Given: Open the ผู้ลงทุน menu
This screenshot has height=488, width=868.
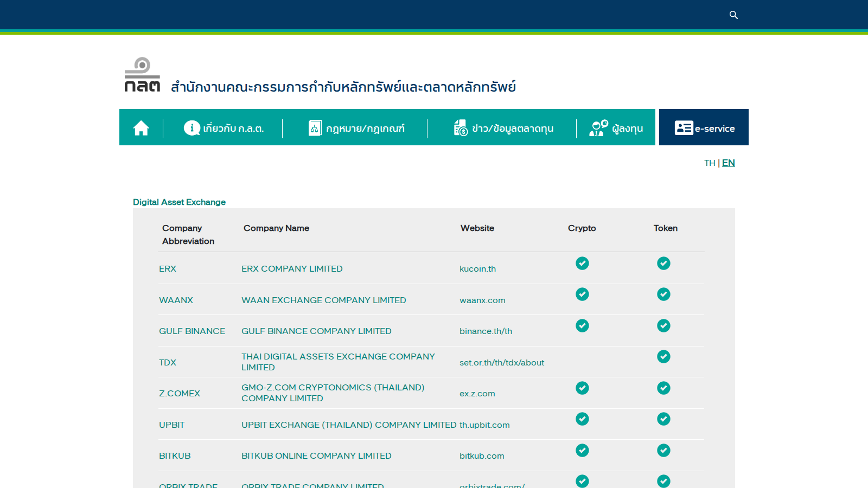Looking at the screenshot, I should [628, 129].
